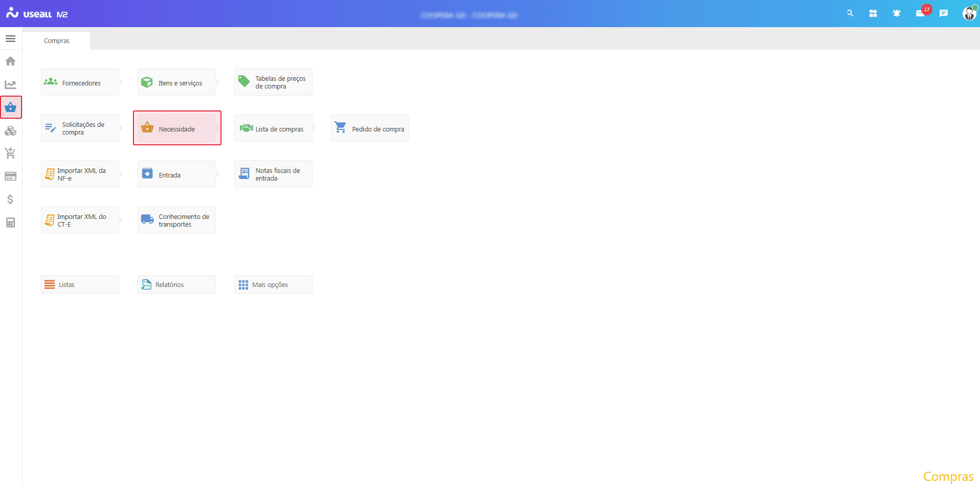Open the calculator icon in the sidebar
This screenshot has height=486, width=980.
[10, 223]
